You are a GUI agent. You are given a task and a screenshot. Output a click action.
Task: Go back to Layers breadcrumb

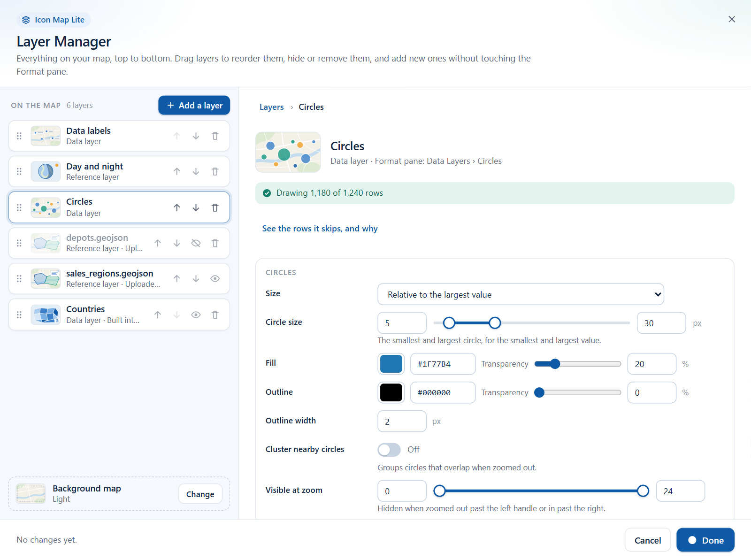tap(272, 107)
